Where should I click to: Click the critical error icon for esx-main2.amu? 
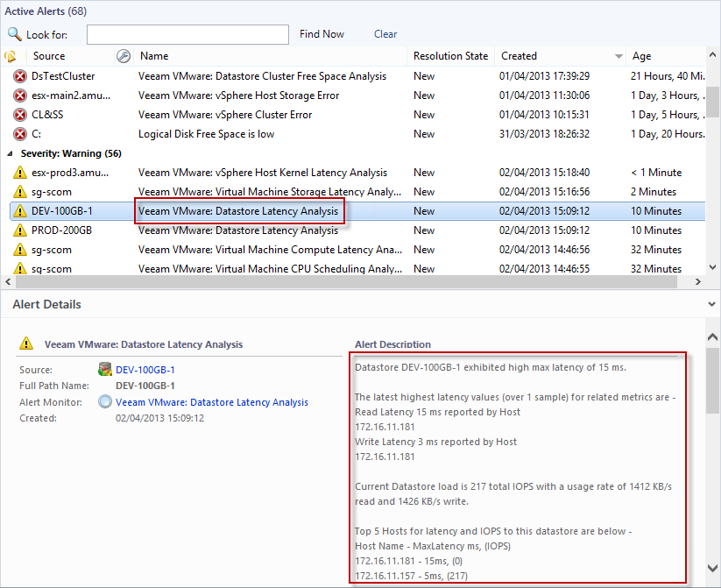20,96
